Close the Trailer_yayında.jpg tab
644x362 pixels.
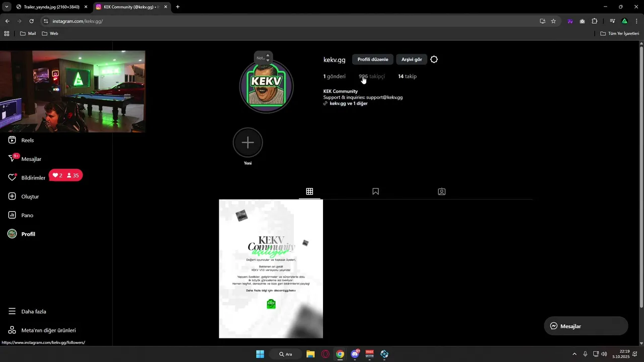[x=86, y=7]
